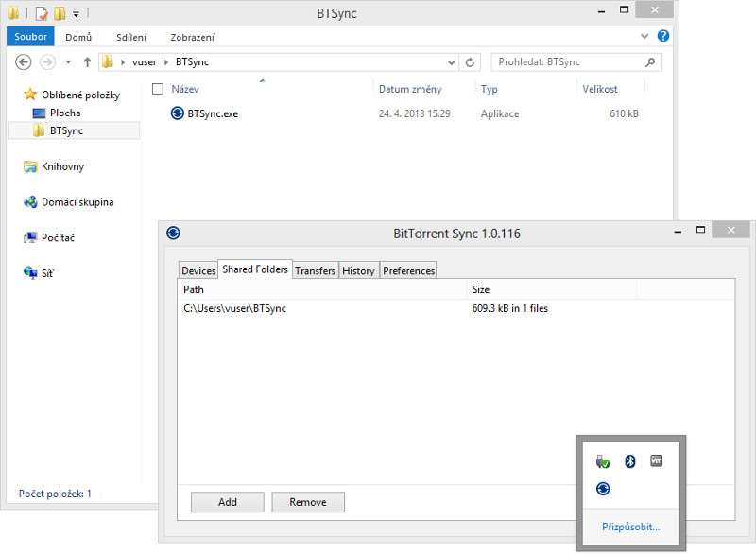The image size is (756, 555).
Task: Go up one folder level
Action: click(x=87, y=61)
